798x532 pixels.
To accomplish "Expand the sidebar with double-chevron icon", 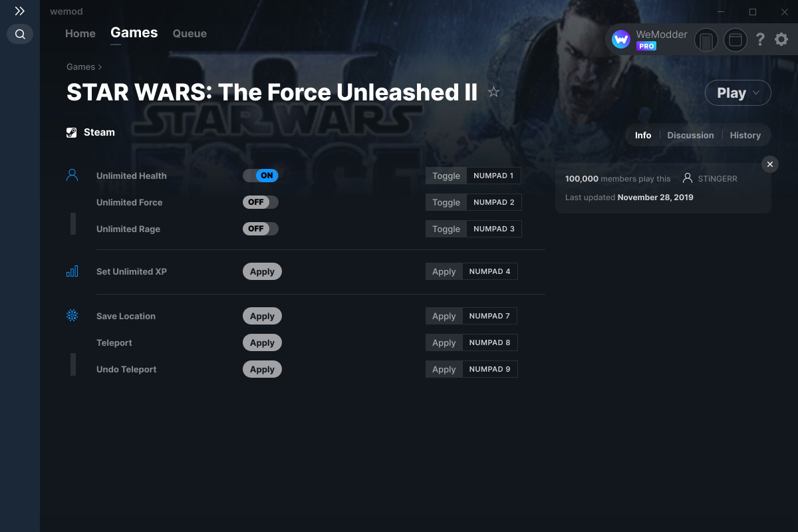I will coord(20,11).
